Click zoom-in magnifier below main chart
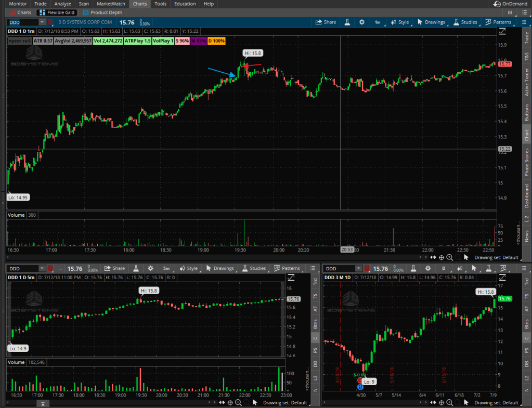532x408 pixels. tap(449, 257)
